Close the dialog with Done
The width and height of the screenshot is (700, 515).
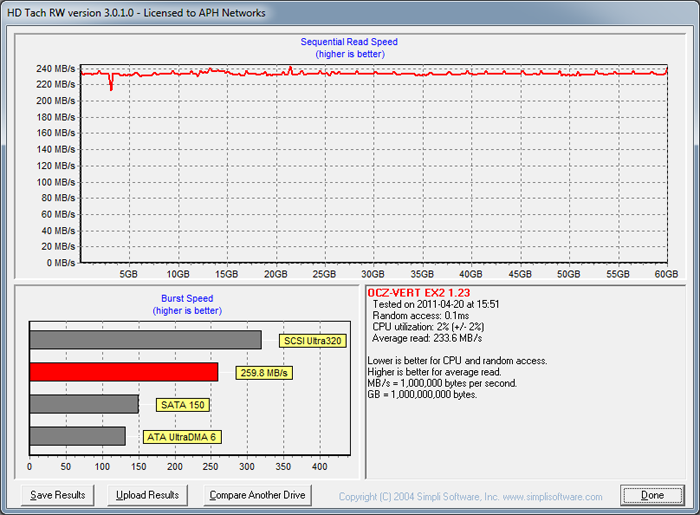652,495
